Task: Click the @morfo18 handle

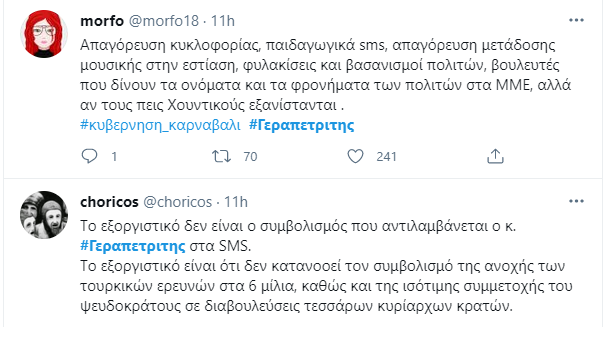Action: [x=164, y=21]
